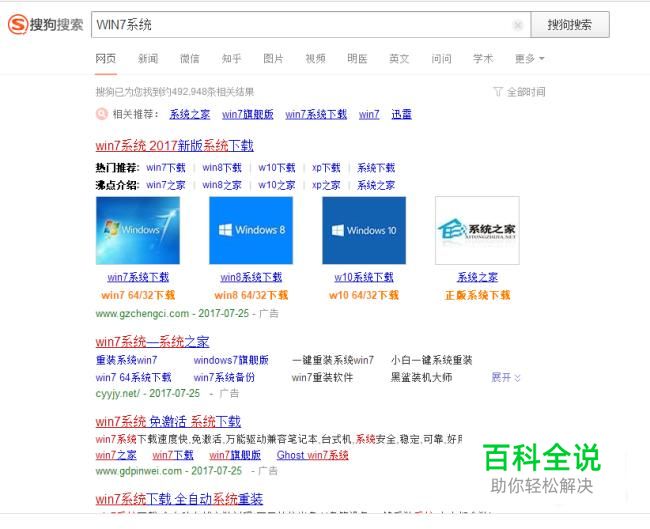Click windows7旗舰版 sublink
This screenshot has height=529, width=650.
tap(231, 360)
